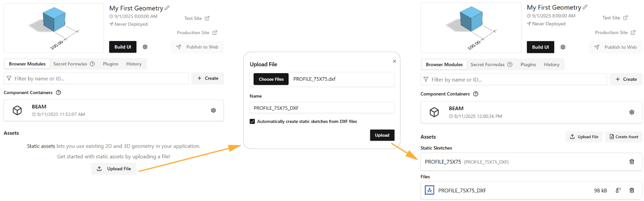Click gear icon on left BEAM container
Viewport: 644px width, 201px height.
(x=213, y=110)
